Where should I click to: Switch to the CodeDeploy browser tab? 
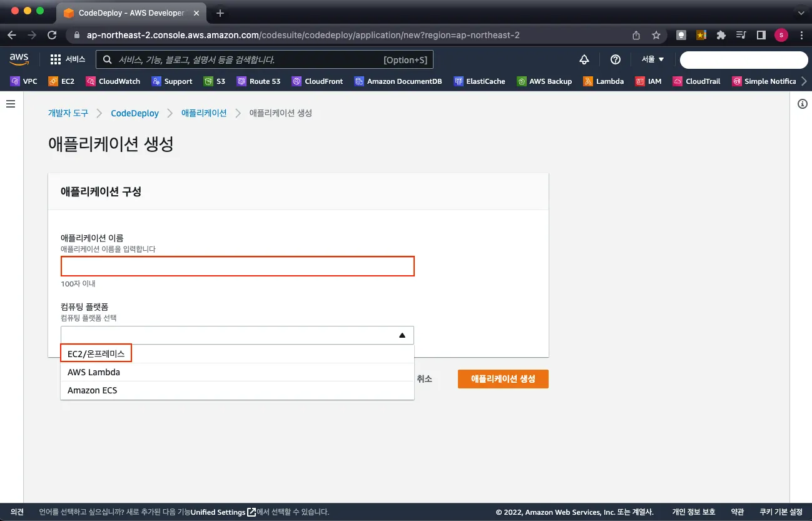131,13
